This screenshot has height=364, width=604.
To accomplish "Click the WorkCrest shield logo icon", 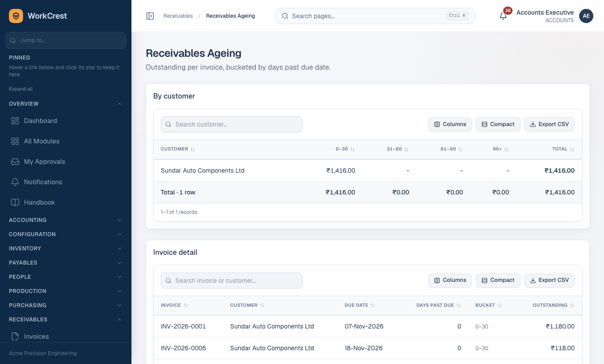I will pyautogui.click(x=16, y=16).
